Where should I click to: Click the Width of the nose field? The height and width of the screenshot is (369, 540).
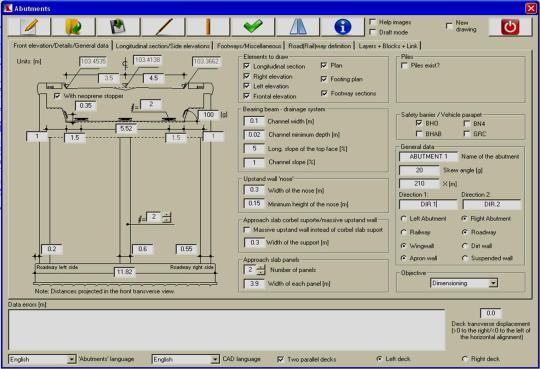tap(254, 190)
